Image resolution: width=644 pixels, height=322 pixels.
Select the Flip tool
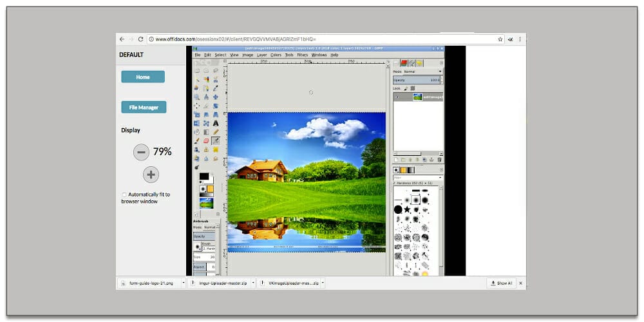196,123
